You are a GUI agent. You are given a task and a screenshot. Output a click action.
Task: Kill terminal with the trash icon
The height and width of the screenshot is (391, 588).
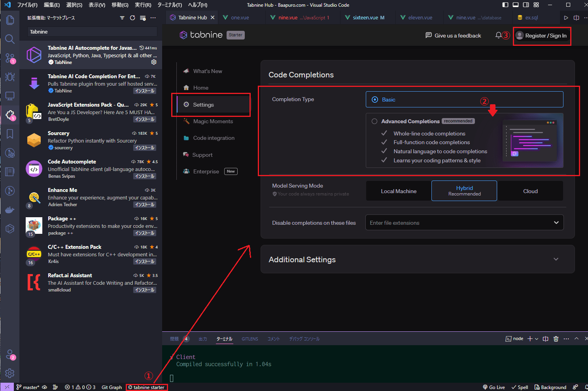pyautogui.click(x=556, y=338)
